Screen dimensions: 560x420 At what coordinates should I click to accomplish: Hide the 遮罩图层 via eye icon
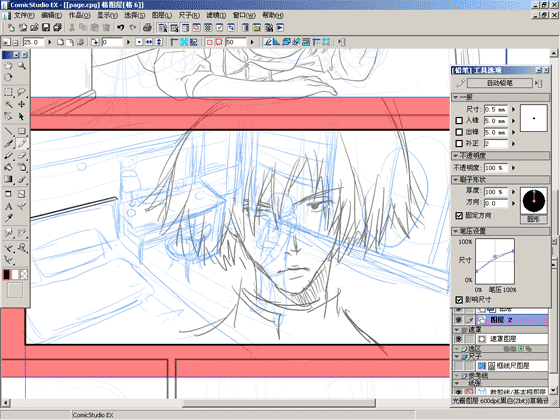(459, 339)
